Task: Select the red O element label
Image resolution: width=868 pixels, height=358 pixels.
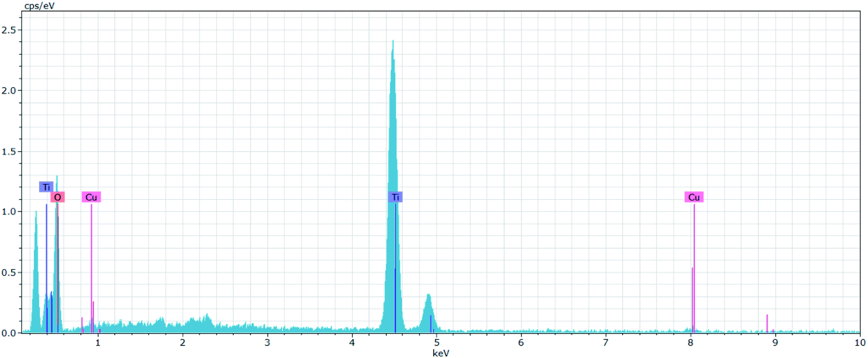Action: pos(57,197)
